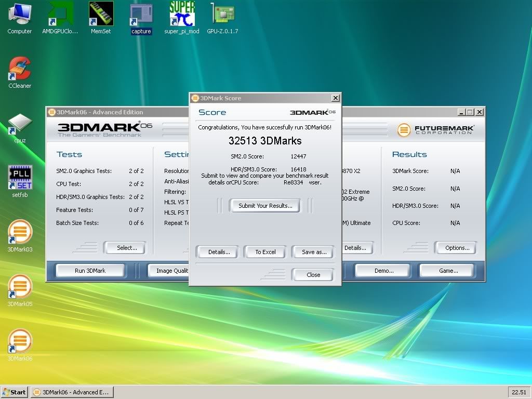
Task: Click the 3DMark Score dialog title icon
Action: pyautogui.click(x=195, y=98)
